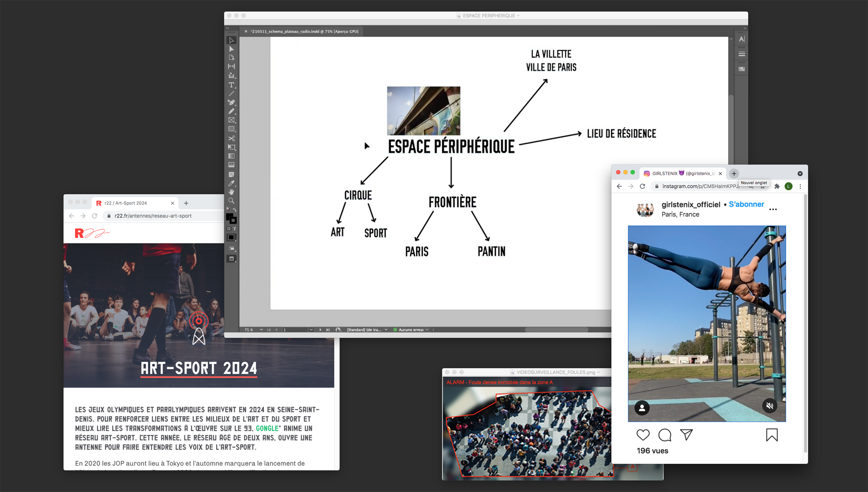
Task: Click the red R22 logo
Action: (92, 233)
